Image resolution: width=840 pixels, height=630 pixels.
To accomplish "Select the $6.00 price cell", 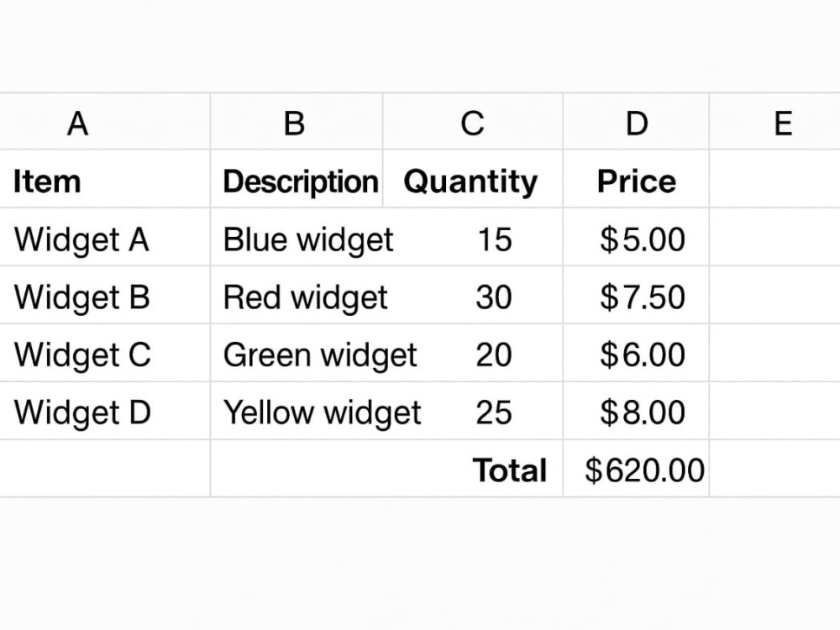I will pos(636,353).
